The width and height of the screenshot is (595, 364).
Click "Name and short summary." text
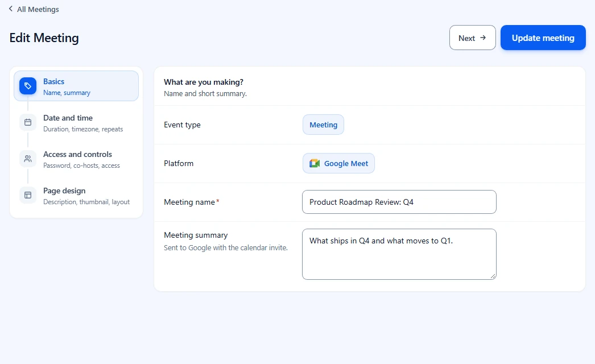pyautogui.click(x=205, y=93)
